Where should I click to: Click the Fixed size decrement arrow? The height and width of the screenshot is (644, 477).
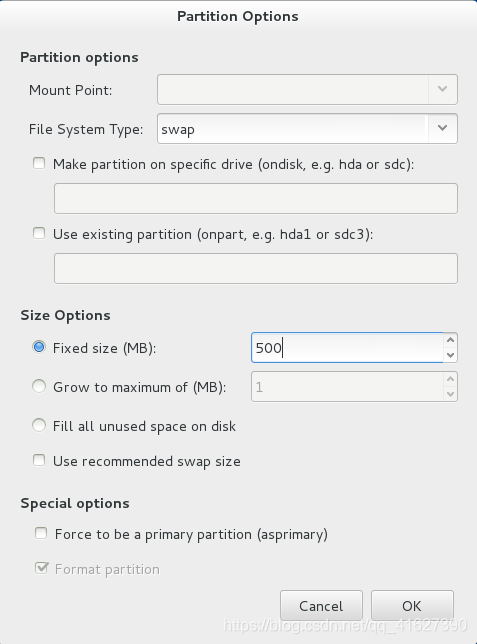pyautogui.click(x=450, y=355)
